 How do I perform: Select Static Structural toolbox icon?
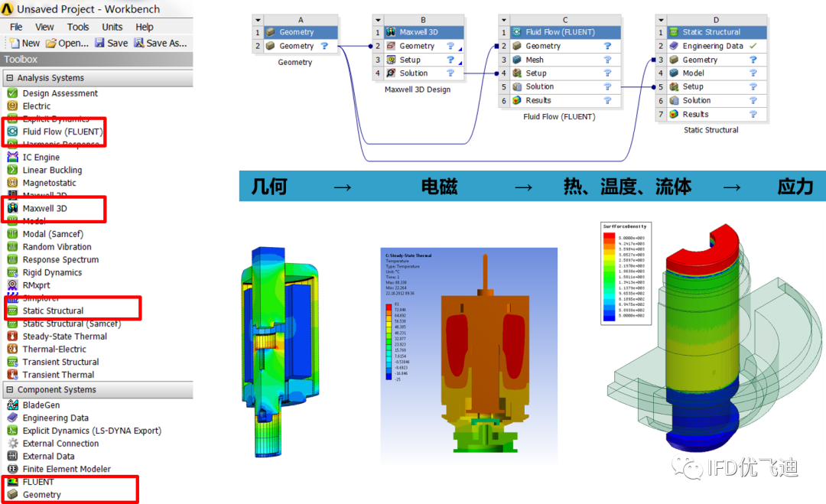tap(13, 311)
